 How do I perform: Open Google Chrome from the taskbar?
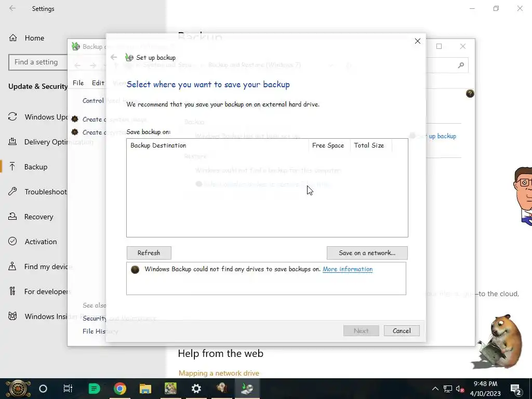tap(120, 389)
